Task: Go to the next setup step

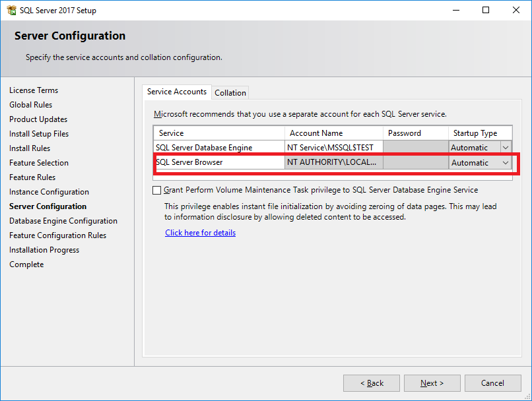Action: [432, 383]
